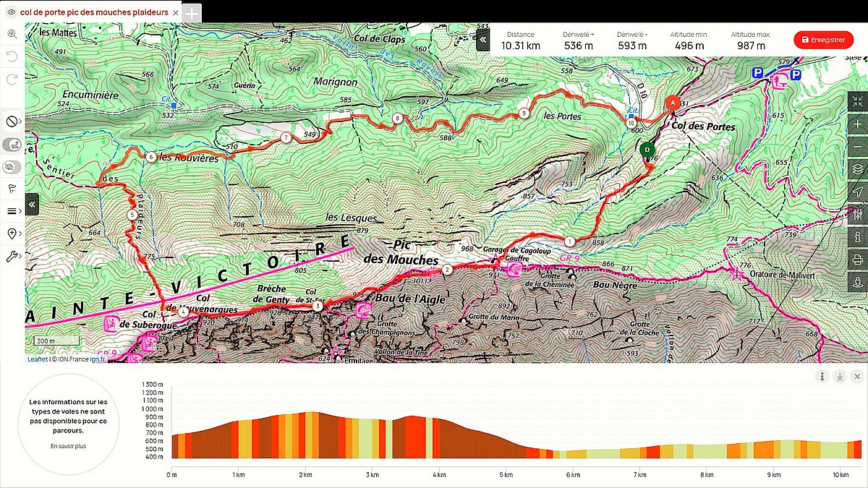Click kilometer marker 8 on the route
Viewport: 868px width, 488px height.
396,118
